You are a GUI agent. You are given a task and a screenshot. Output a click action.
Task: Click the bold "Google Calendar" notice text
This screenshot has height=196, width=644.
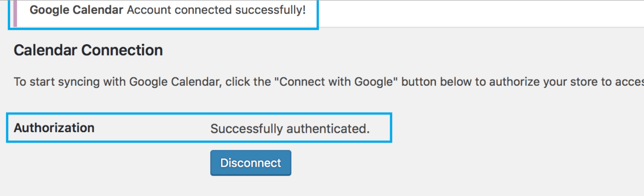pyautogui.click(x=77, y=10)
